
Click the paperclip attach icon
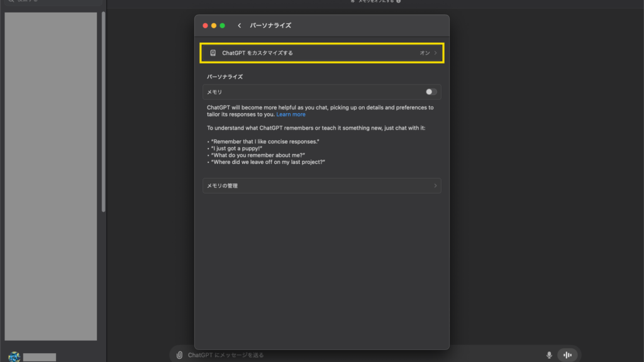click(x=180, y=355)
